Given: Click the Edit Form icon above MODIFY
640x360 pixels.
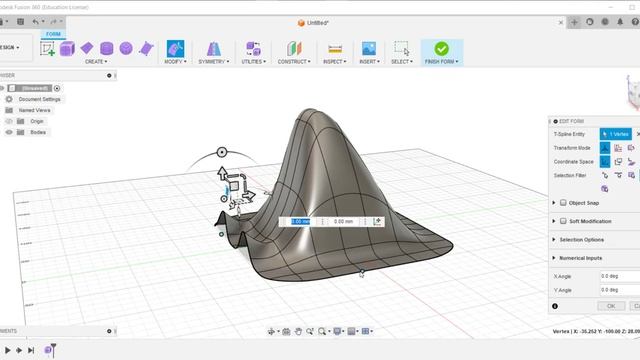Looking at the screenshot, I should coord(175,49).
